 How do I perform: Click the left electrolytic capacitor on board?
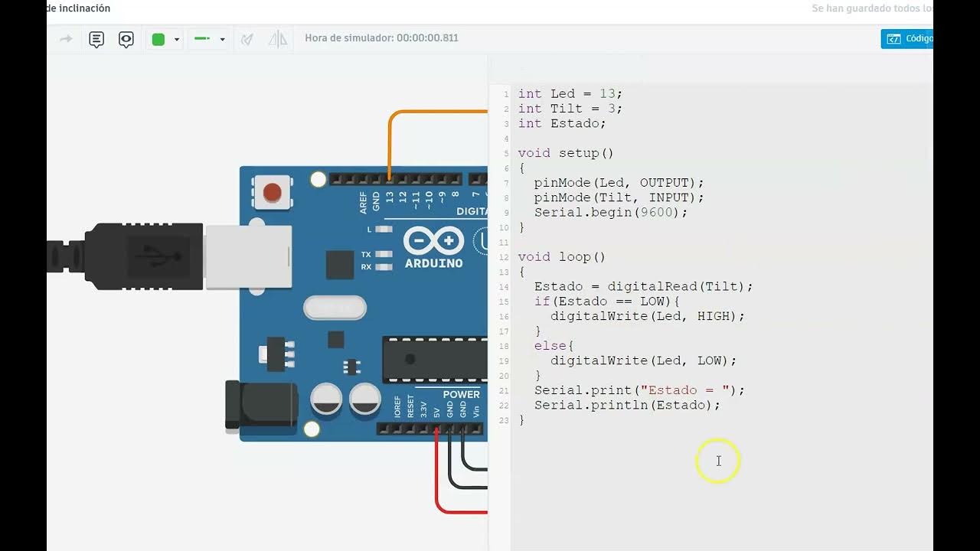click(x=326, y=399)
